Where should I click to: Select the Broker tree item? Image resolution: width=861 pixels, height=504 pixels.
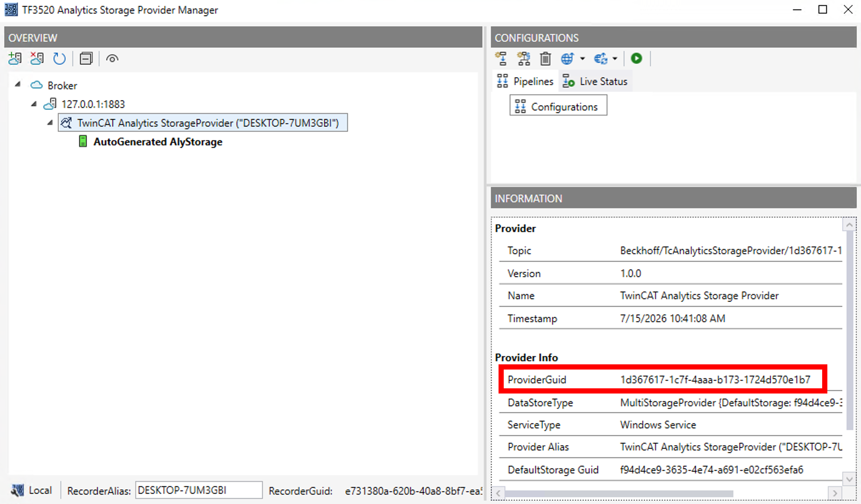pos(62,85)
